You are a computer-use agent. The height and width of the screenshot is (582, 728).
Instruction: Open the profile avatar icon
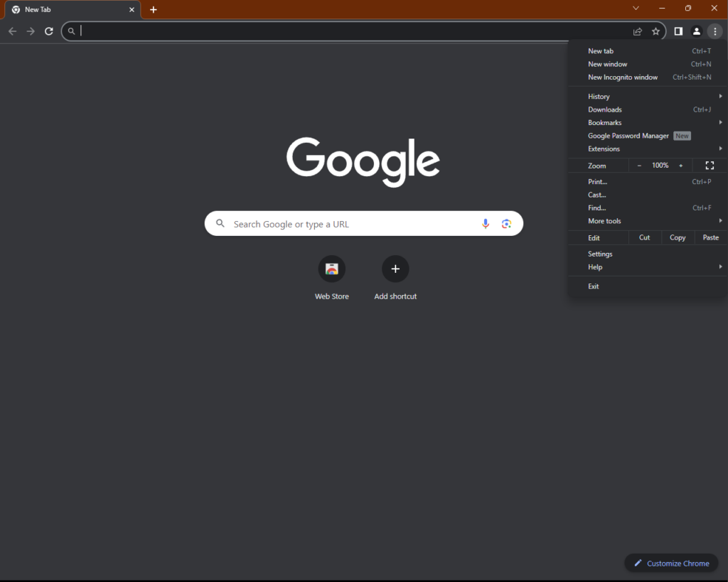tap(697, 31)
